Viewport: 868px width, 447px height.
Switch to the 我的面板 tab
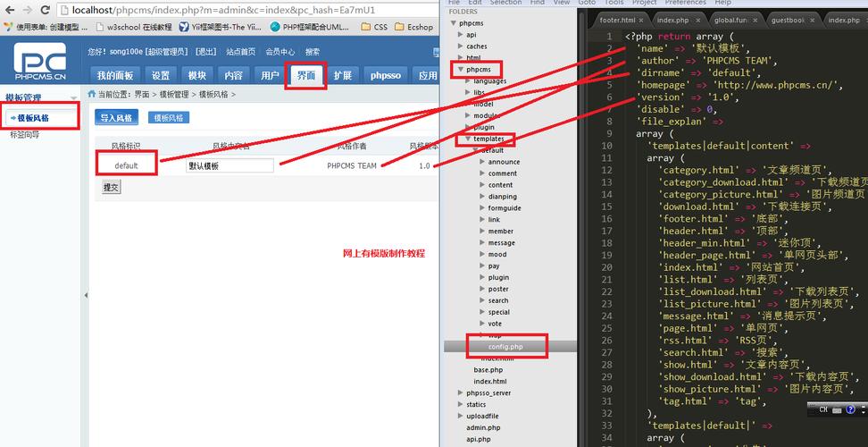click(x=115, y=75)
